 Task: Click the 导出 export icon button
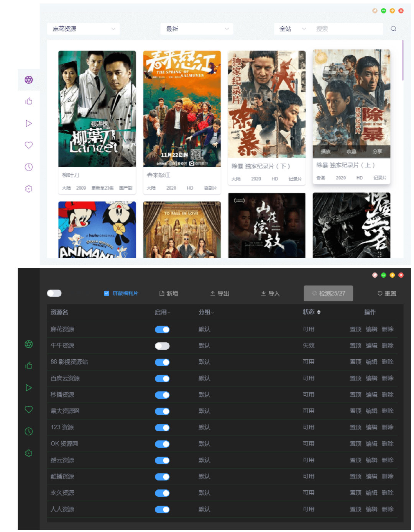(x=219, y=293)
